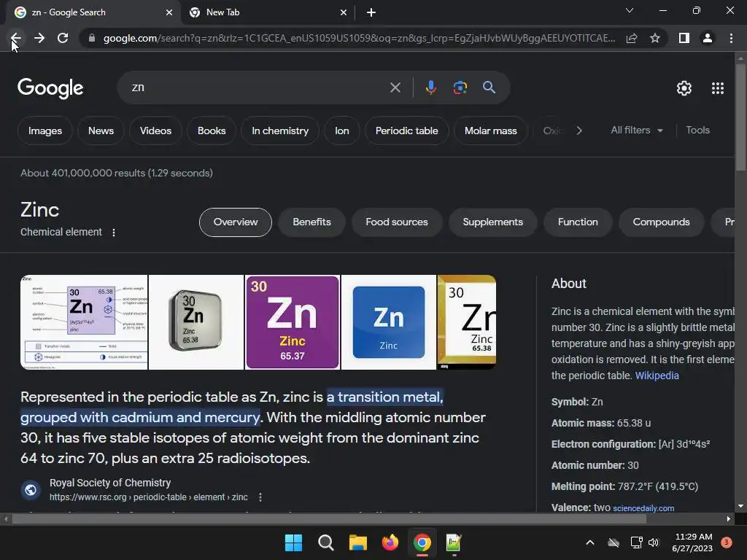
Task: Clear the search box text
Action: 395,87
